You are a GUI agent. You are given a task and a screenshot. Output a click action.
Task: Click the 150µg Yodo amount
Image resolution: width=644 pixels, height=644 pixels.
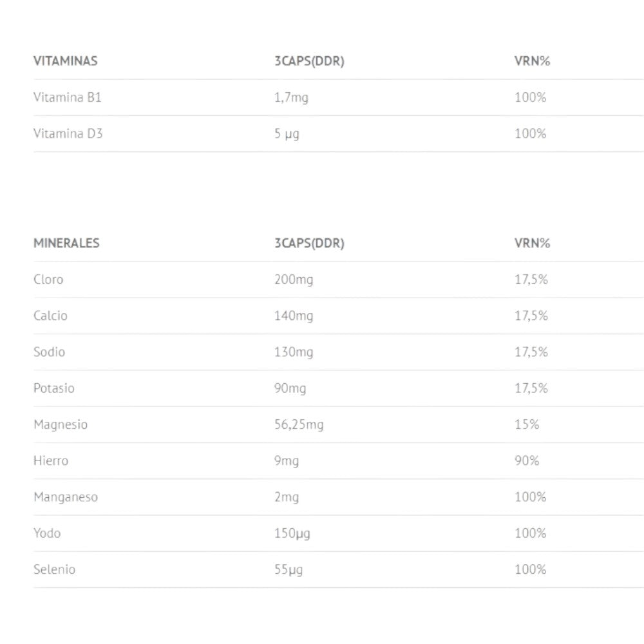[x=292, y=533]
